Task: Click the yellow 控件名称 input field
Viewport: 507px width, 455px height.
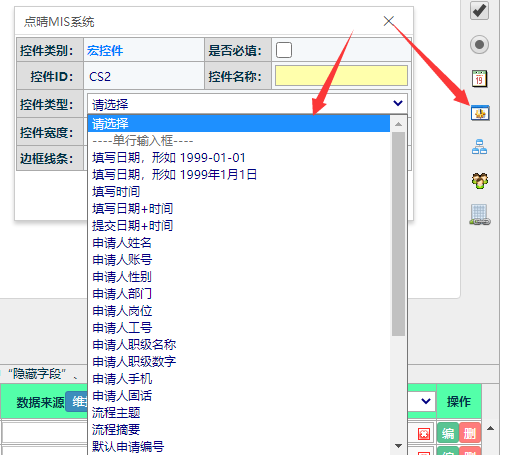Action: click(341, 76)
